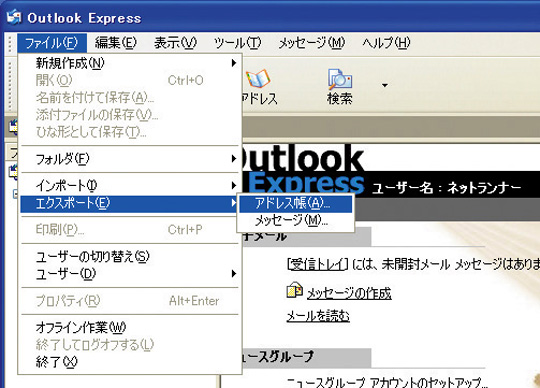The height and width of the screenshot is (388, 540).
Task: Follow the メールを読む link
Action: (x=318, y=316)
